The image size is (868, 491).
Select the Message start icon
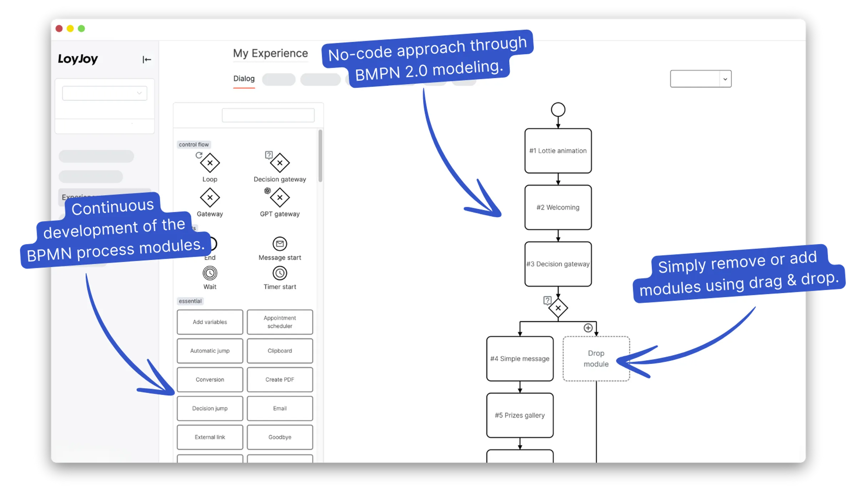click(x=279, y=243)
